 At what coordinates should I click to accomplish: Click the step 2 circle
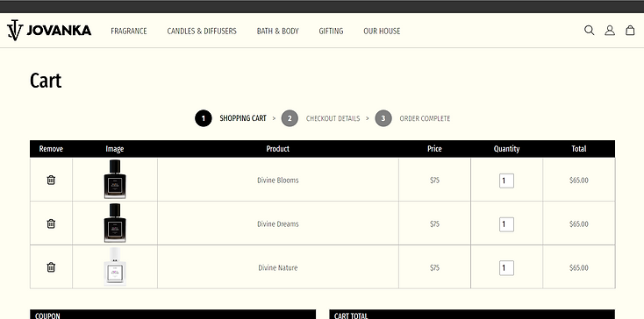coord(290,118)
